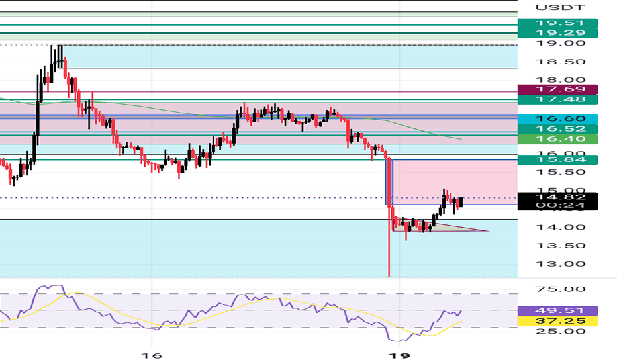Click the 16.52 teal price label
Screen dimensions: 617x364
pos(557,129)
